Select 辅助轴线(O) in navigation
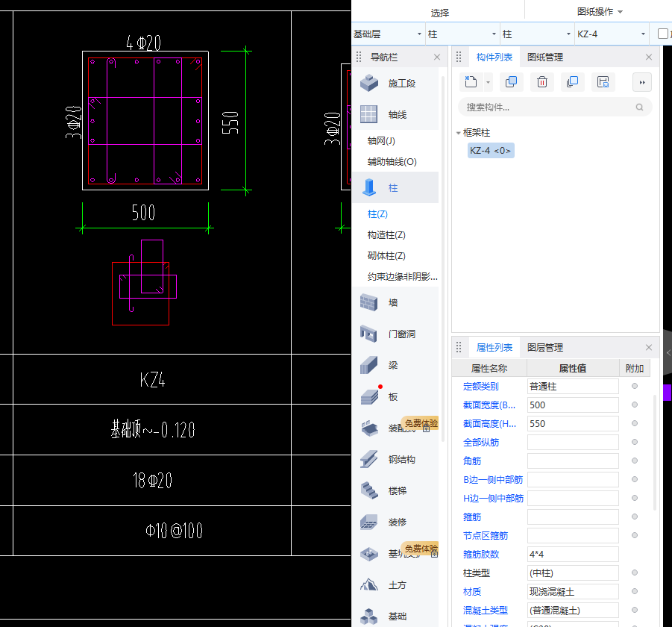This screenshot has height=627, width=672. (x=392, y=162)
